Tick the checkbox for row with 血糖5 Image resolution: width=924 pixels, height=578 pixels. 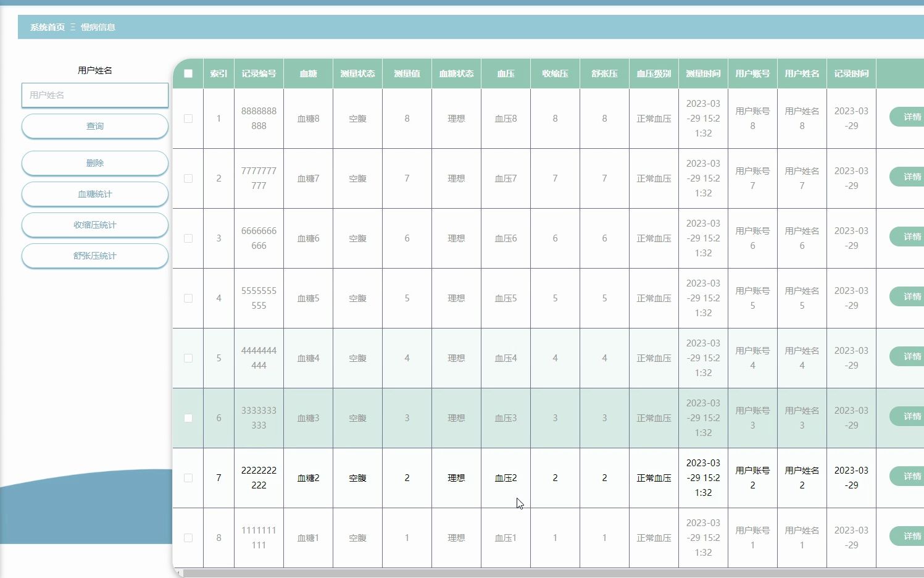click(188, 298)
